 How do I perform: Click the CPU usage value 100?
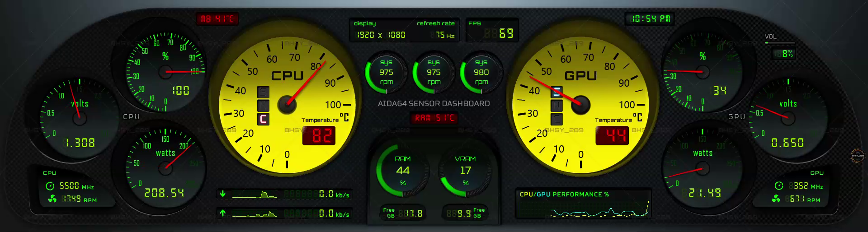pyautogui.click(x=180, y=90)
